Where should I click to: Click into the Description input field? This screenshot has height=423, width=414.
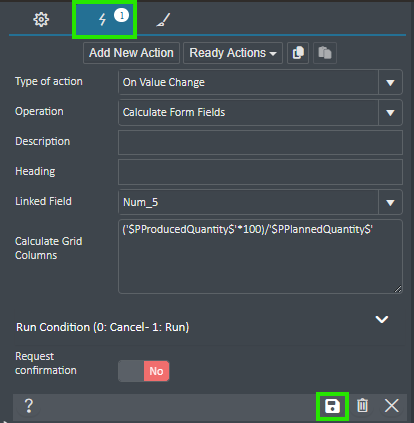260,142
